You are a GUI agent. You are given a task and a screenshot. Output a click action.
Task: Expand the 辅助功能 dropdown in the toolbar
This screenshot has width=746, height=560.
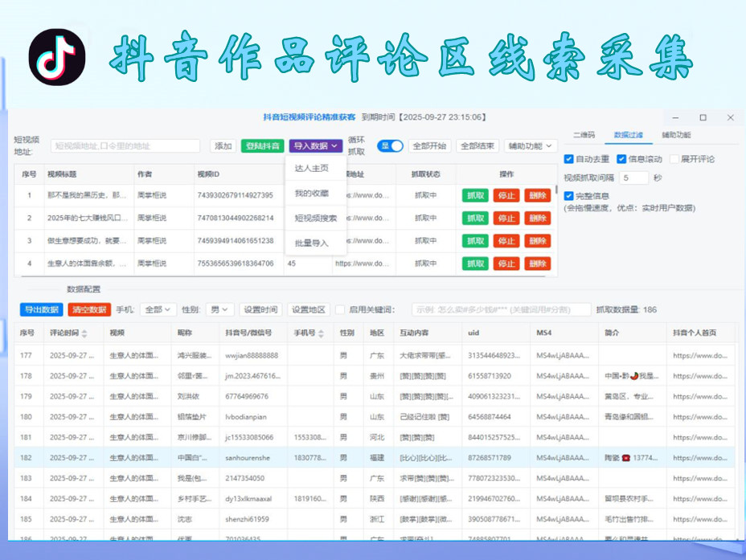tap(531, 146)
